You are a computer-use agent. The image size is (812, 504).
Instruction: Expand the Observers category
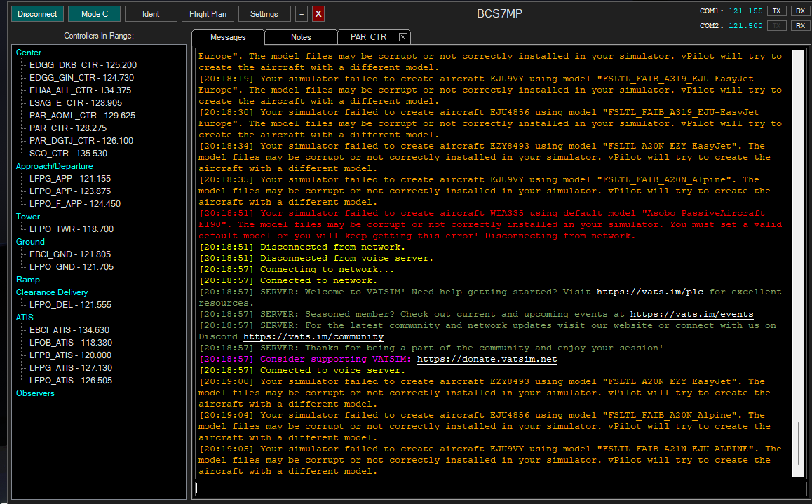[x=35, y=393]
